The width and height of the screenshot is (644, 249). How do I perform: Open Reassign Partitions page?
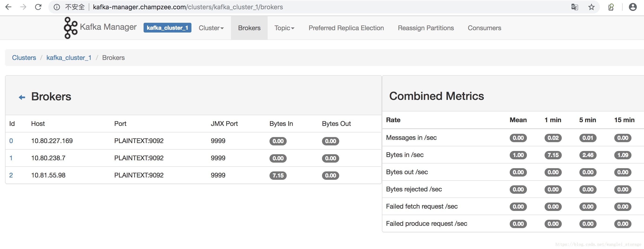(x=426, y=28)
